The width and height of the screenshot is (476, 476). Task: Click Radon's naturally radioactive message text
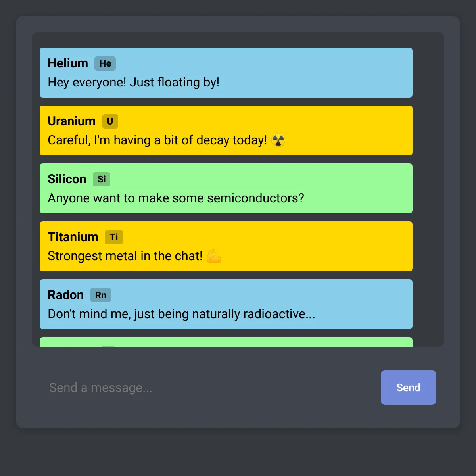point(182,314)
